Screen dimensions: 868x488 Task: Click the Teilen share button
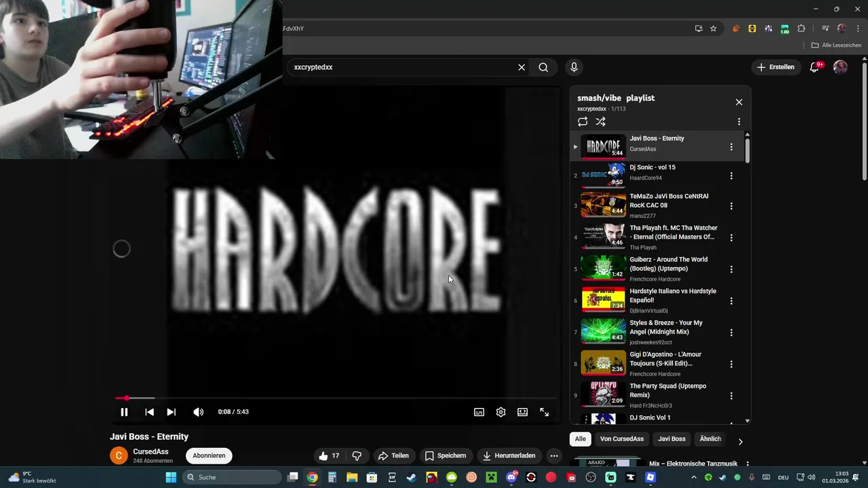(x=393, y=456)
